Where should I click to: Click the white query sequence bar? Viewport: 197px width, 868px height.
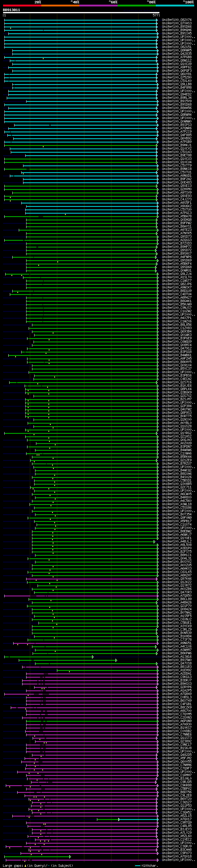coord(81,13)
